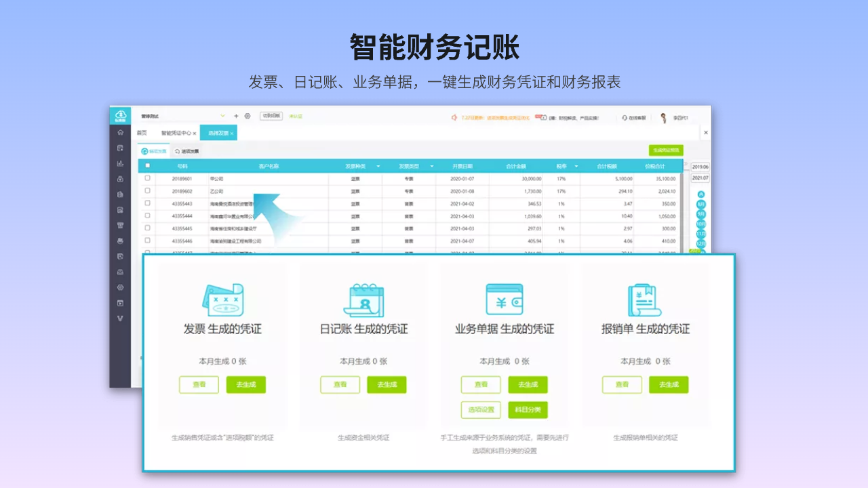Image resolution: width=868 pixels, height=488 pixels.
Task: Click the 2019.06 period date field
Action: tap(700, 167)
